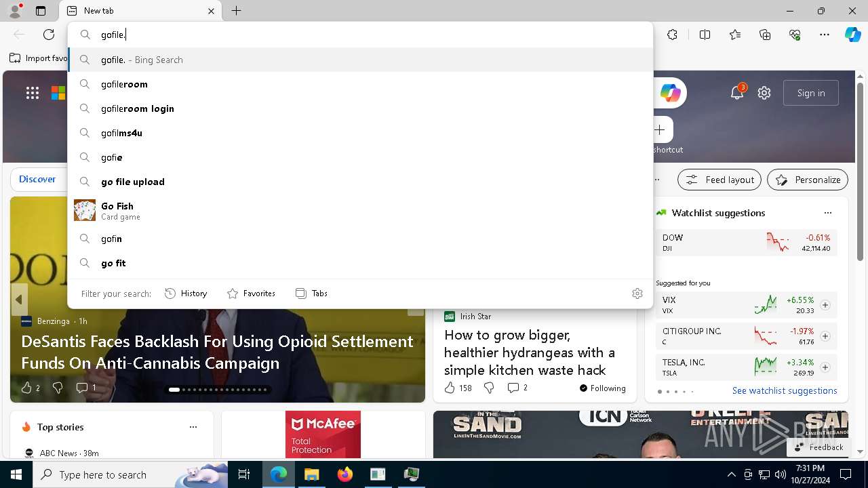
Task: Add VIX to watchlist
Action: [x=825, y=305]
